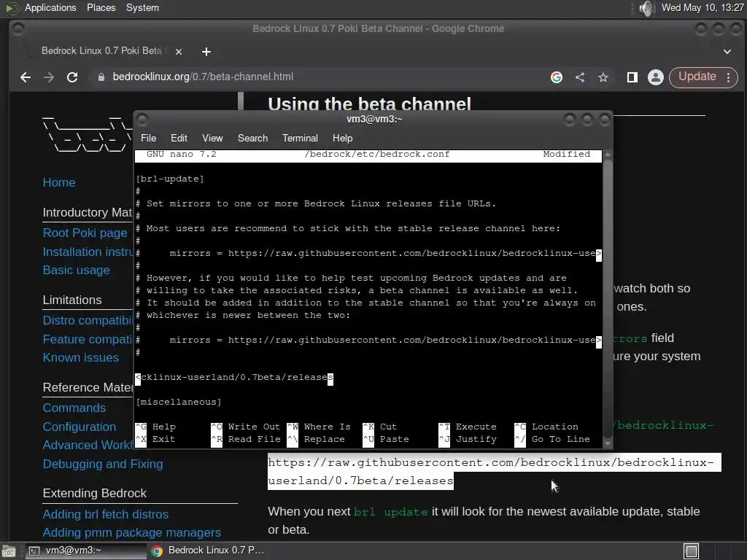This screenshot has height=560, width=747.
Task: Click Using the beta channel heading
Action: click(370, 104)
